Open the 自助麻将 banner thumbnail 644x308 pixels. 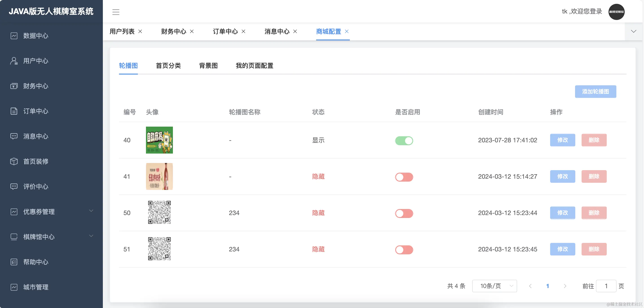(159, 140)
